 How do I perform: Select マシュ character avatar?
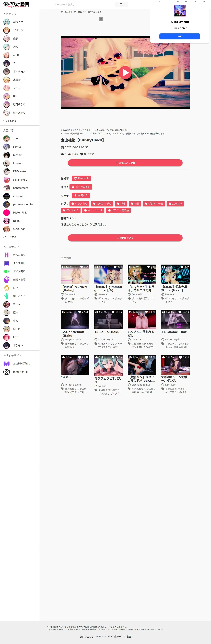[x=7, y=88]
